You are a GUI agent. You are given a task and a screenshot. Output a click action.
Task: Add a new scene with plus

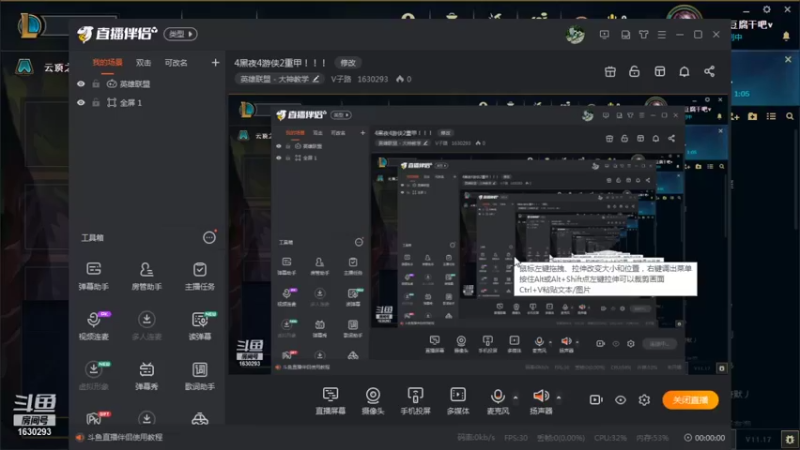[x=215, y=62]
